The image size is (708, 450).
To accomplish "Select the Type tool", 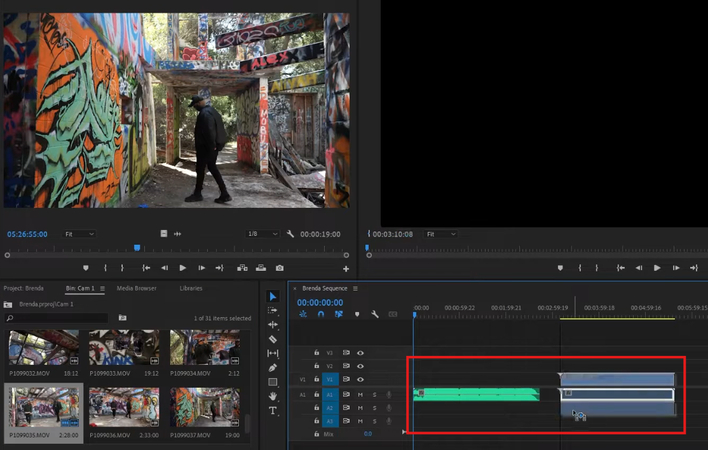I will [x=273, y=410].
